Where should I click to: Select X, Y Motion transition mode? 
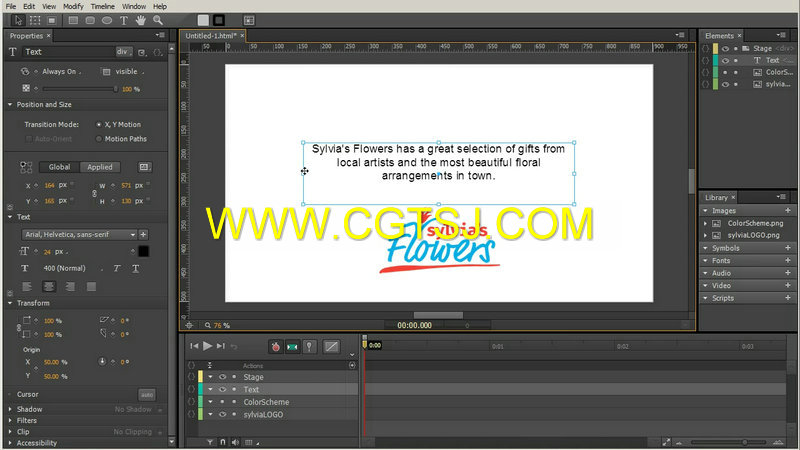point(99,124)
